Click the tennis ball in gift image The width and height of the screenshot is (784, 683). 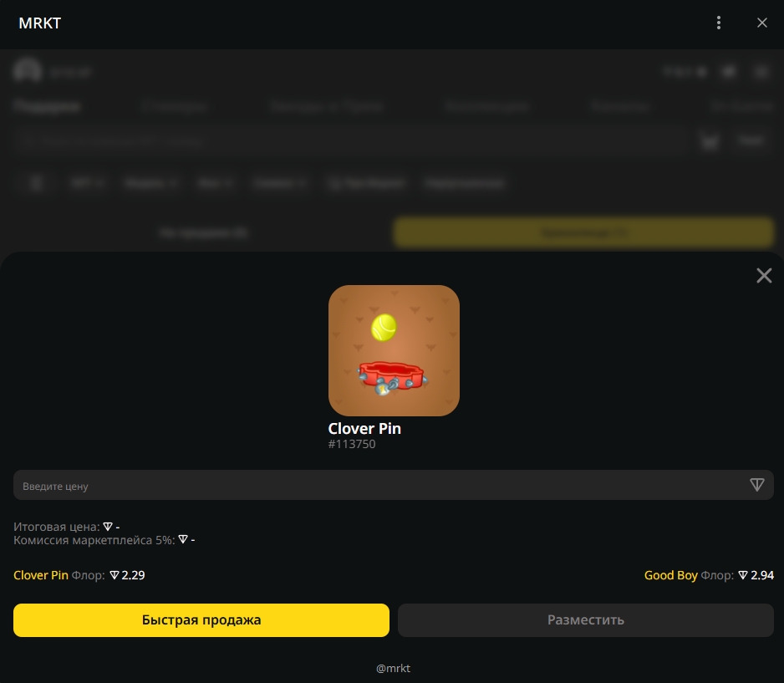pos(384,327)
